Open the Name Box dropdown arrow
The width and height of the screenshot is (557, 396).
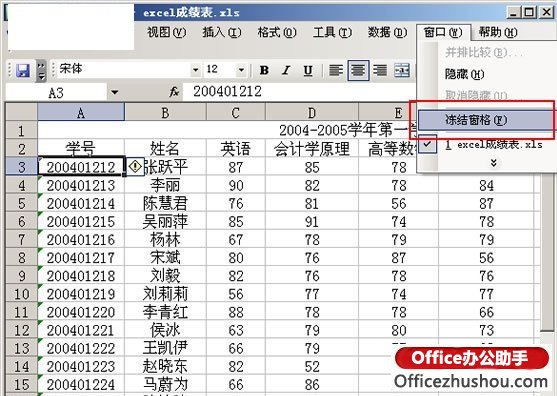pyautogui.click(x=114, y=93)
